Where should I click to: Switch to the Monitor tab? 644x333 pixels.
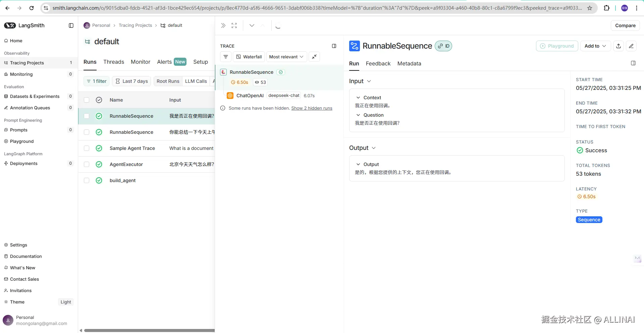coord(141,62)
